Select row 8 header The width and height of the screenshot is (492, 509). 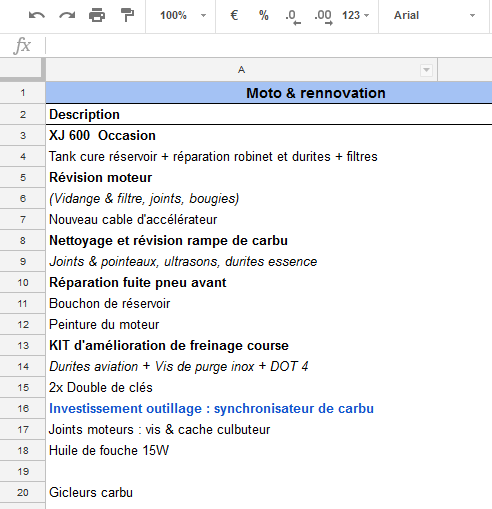(x=22, y=240)
